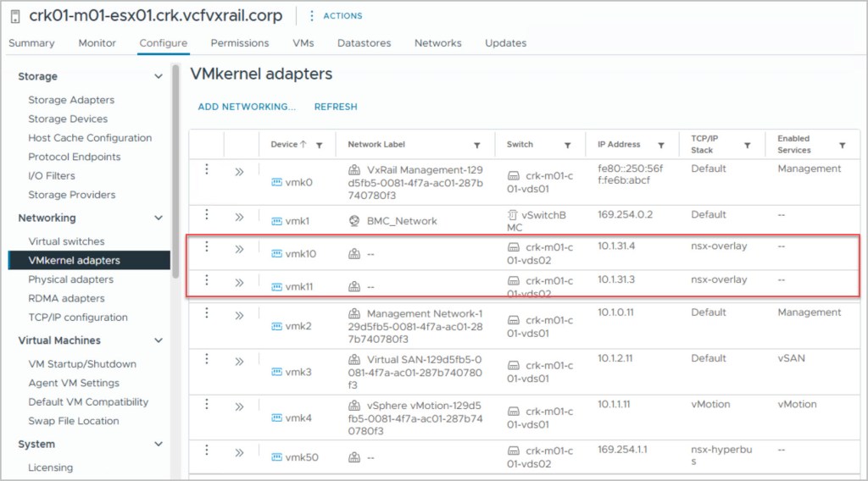
Task: Open TCP/IP configuration in sidebar
Action: click(78, 318)
